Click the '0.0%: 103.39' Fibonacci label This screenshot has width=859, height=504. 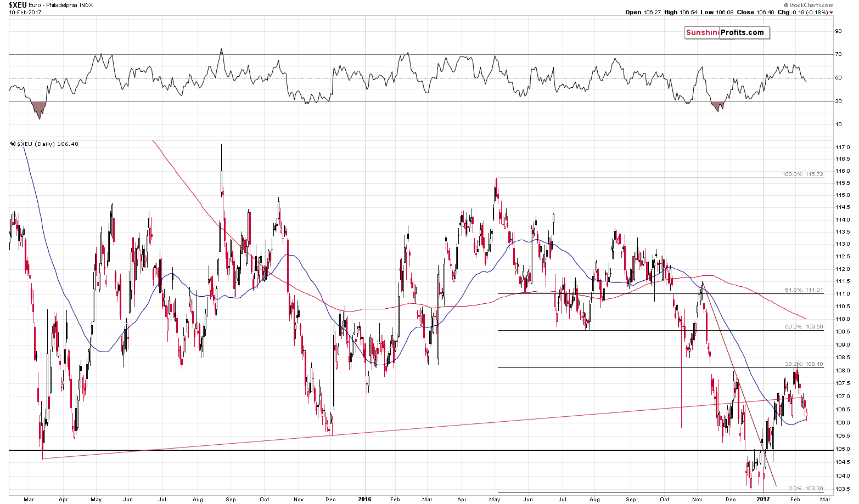tap(806, 488)
